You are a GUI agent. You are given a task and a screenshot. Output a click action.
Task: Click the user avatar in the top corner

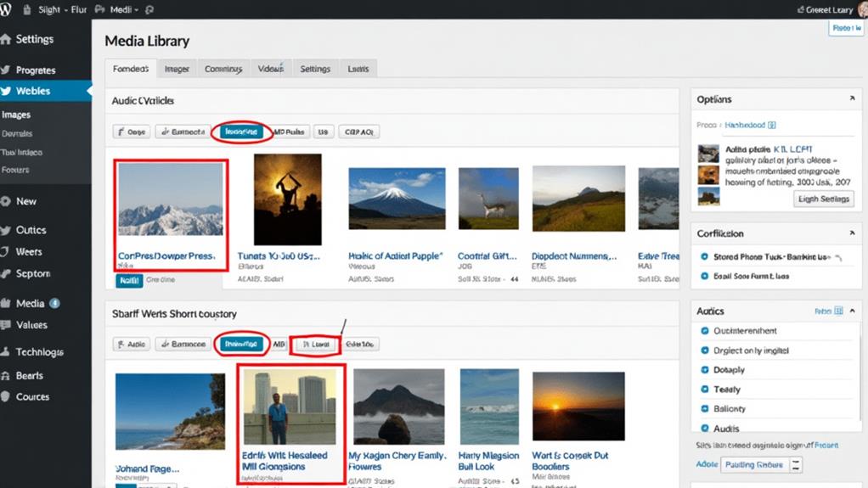click(862, 9)
